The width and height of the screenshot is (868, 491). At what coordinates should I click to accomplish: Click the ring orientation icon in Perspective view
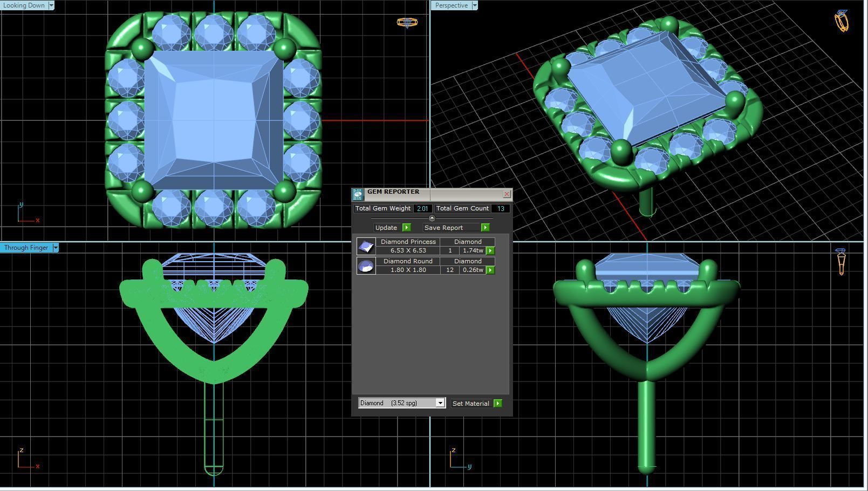842,21
